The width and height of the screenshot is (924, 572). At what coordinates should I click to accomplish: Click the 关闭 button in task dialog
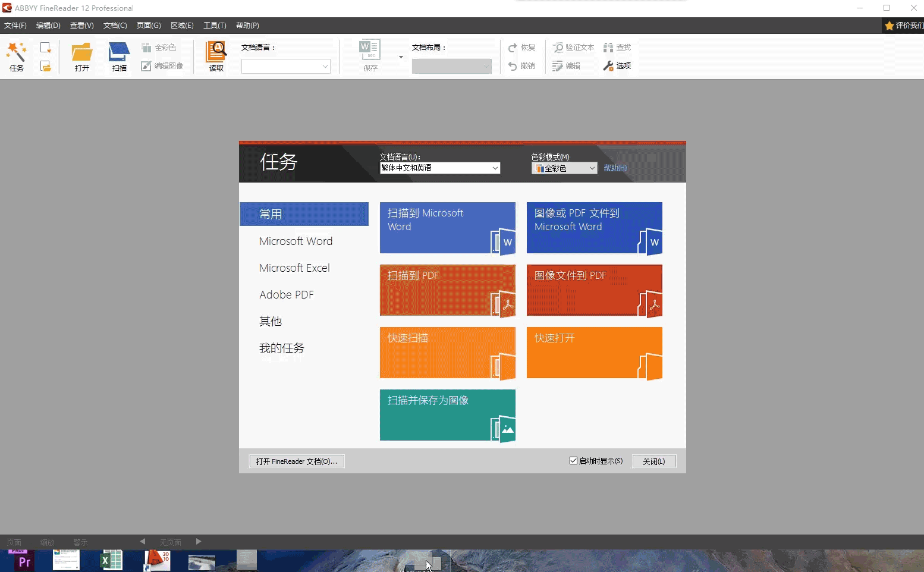tap(653, 461)
